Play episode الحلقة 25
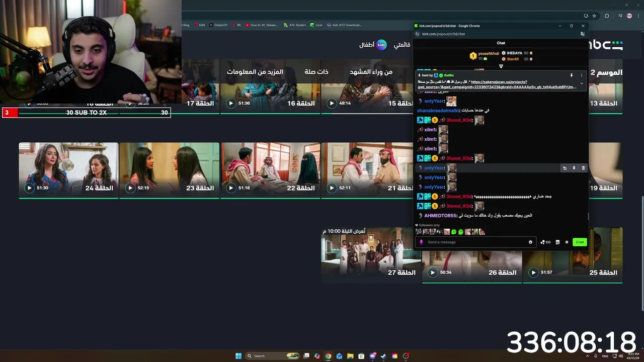Viewport: 644px width, 362px height. (x=533, y=273)
